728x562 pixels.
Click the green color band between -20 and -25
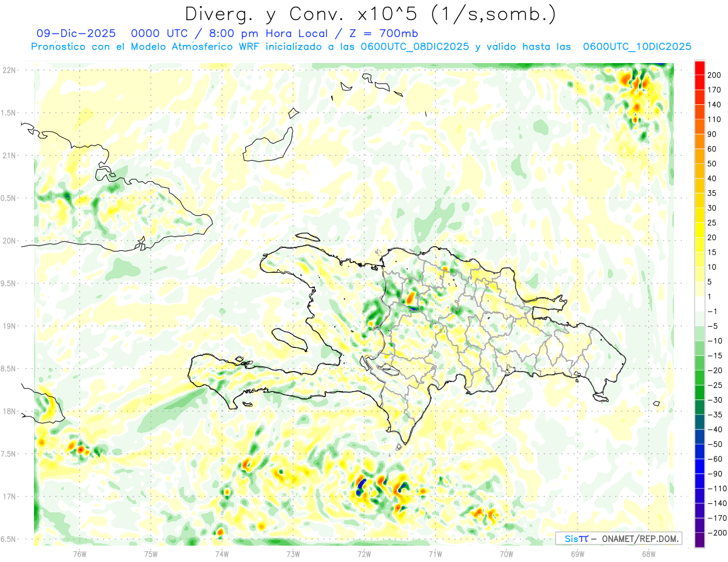click(699, 378)
